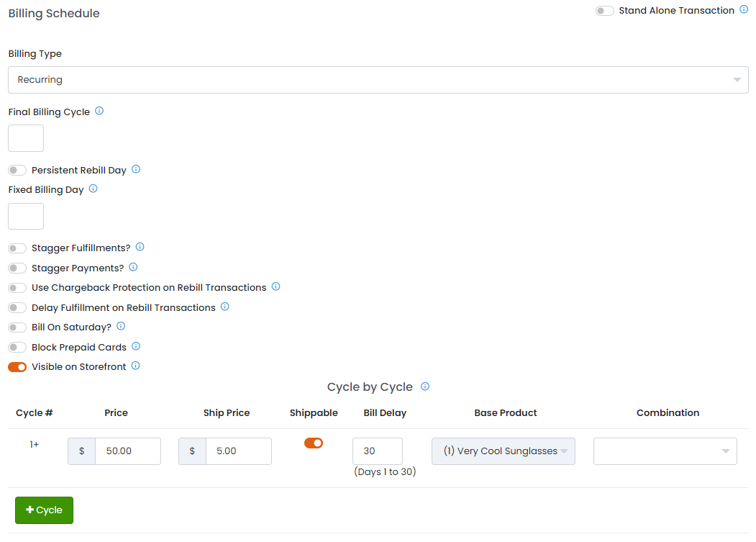
Task: Select the Bill Delay field showing 30
Action: pyautogui.click(x=377, y=451)
